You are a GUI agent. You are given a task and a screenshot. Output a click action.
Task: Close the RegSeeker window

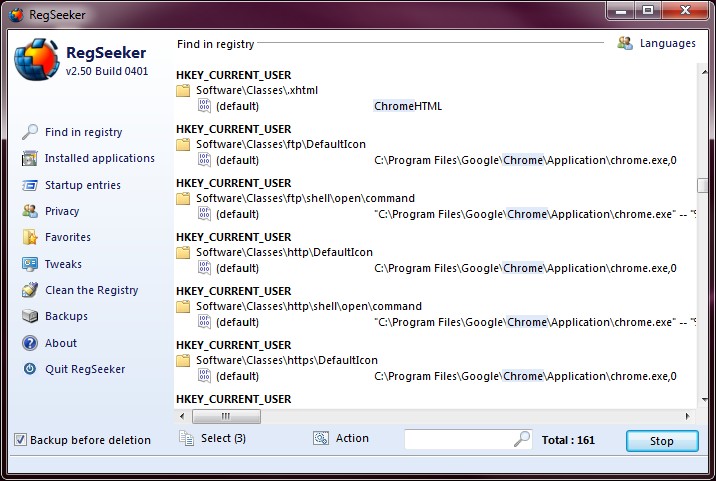(685, 10)
